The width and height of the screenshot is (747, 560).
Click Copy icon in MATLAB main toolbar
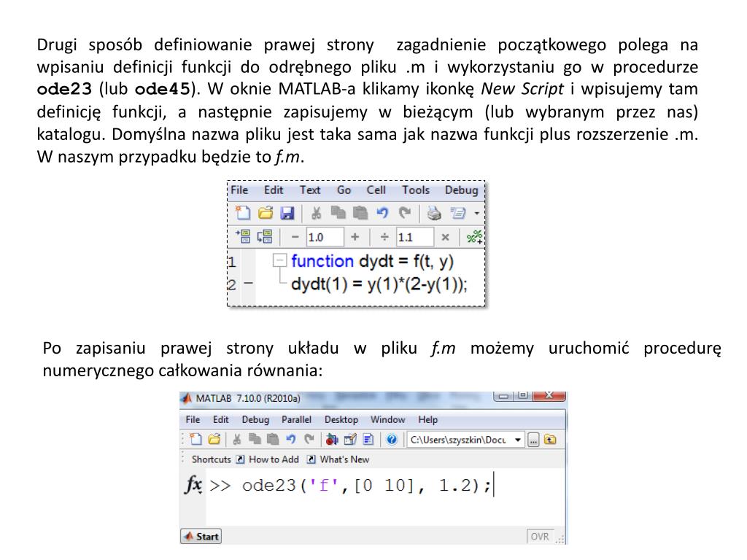click(255, 439)
